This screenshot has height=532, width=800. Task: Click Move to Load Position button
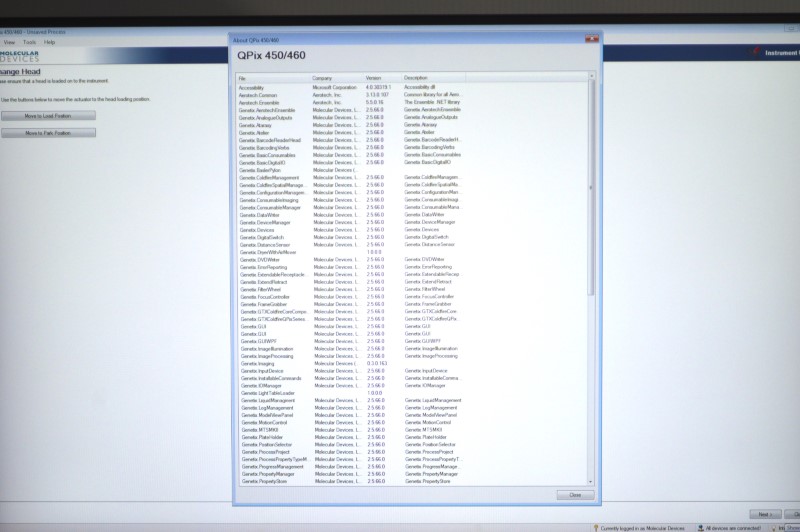click(x=48, y=116)
